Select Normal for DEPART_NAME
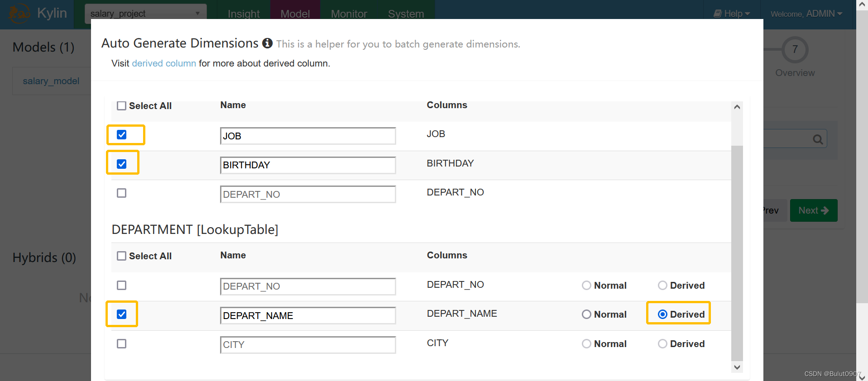 (x=586, y=314)
